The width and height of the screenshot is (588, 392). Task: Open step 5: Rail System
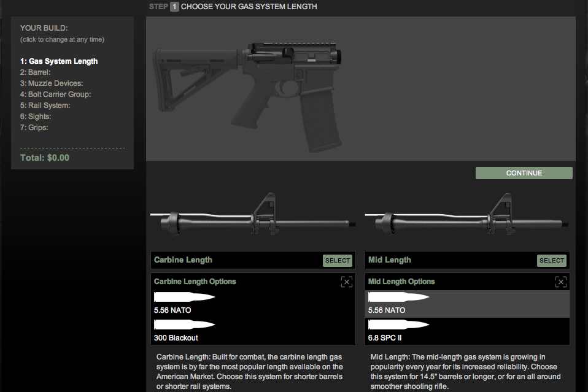(x=45, y=106)
